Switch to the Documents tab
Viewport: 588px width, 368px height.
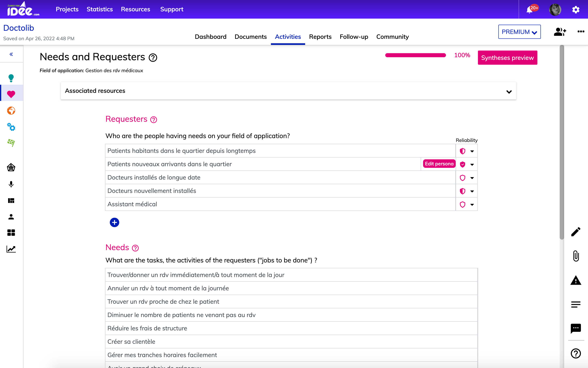pyautogui.click(x=250, y=37)
